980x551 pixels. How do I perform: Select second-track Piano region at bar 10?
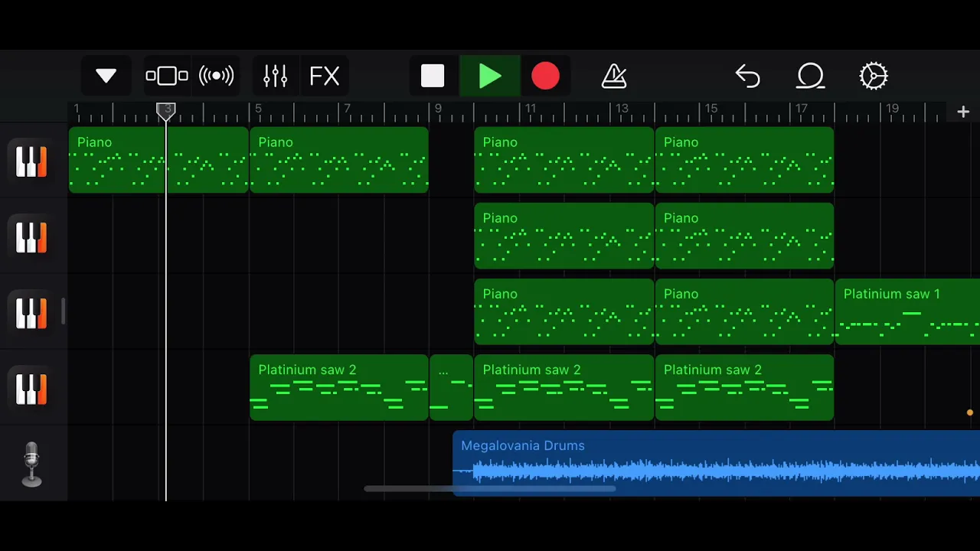pos(564,235)
